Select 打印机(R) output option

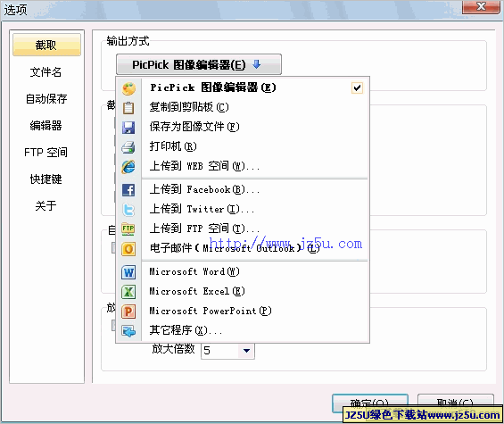[243, 146]
